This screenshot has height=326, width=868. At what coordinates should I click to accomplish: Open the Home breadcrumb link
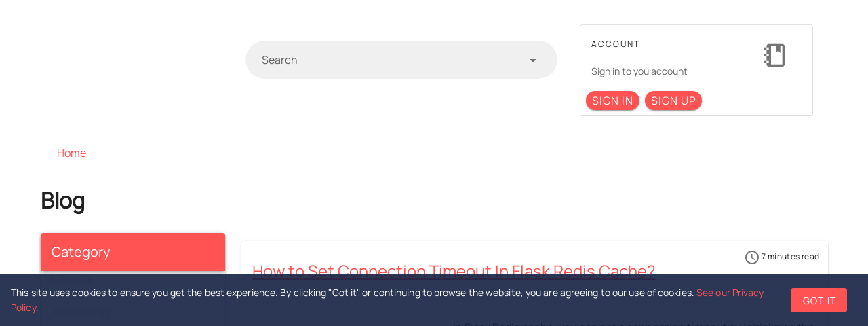pyautogui.click(x=71, y=153)
